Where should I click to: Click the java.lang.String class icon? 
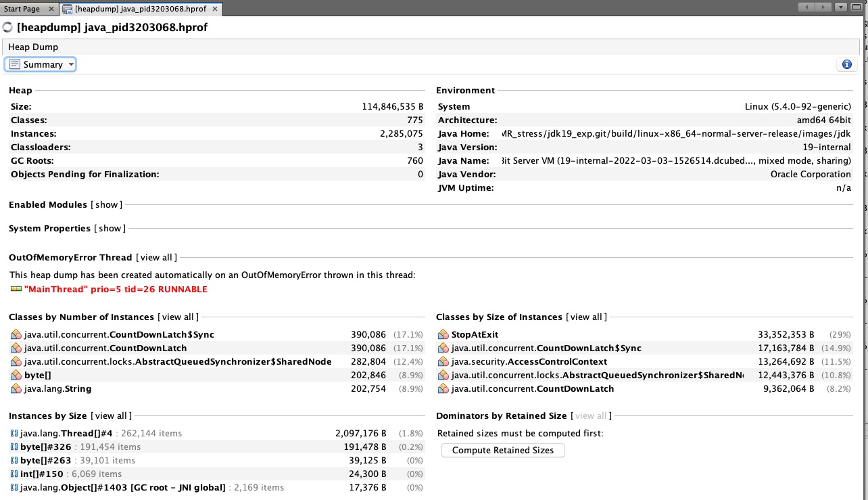point(16,388)
